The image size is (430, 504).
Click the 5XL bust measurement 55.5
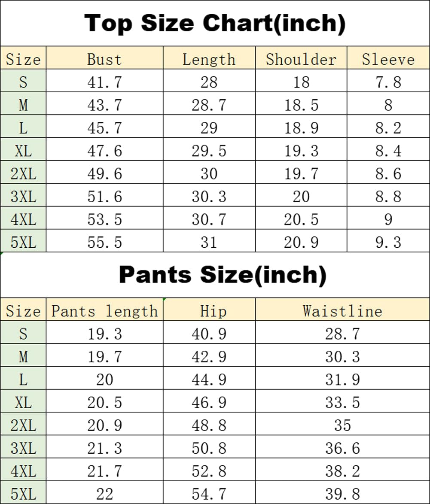tap(104, 242)
